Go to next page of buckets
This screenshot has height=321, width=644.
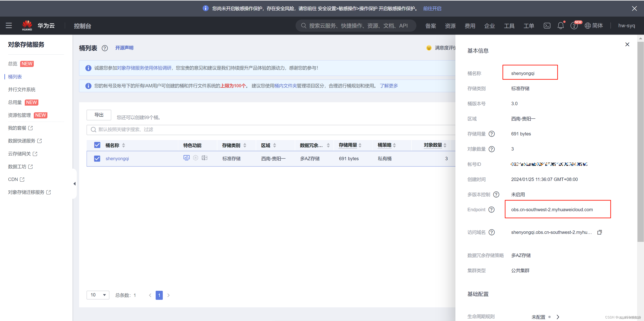(168, 295)
